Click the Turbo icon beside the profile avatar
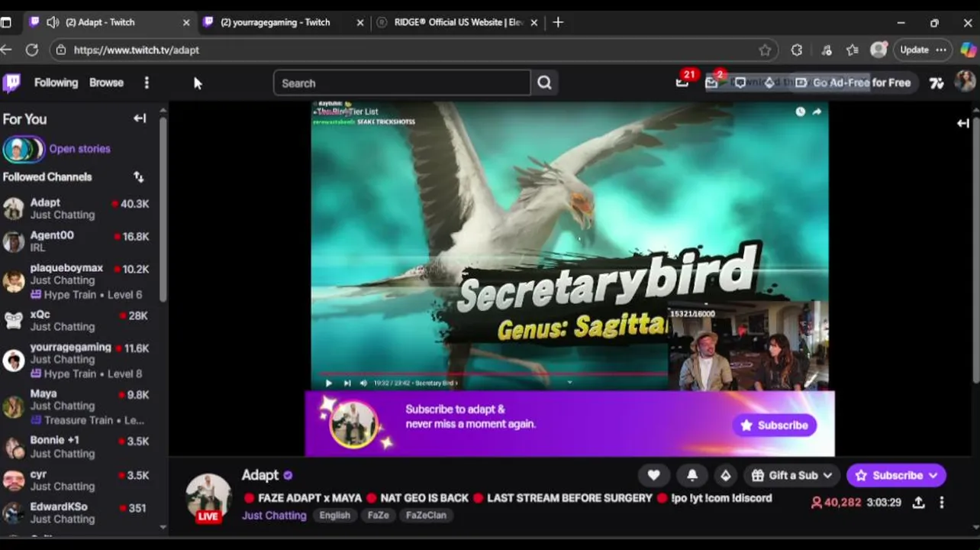The height and width of the screenshot is (550, 980). (936, 82)
